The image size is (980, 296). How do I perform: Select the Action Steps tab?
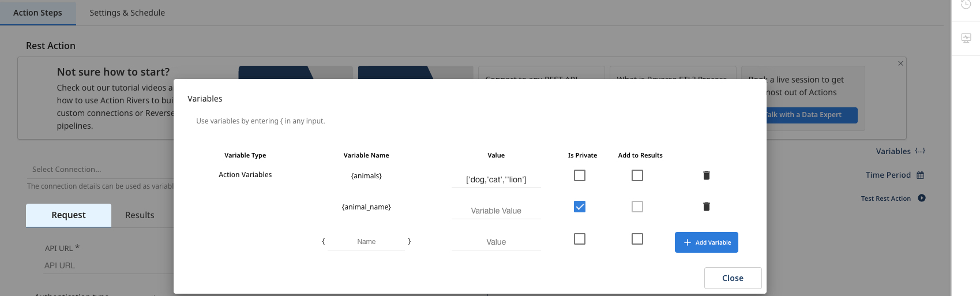click(x=37, y=13)
